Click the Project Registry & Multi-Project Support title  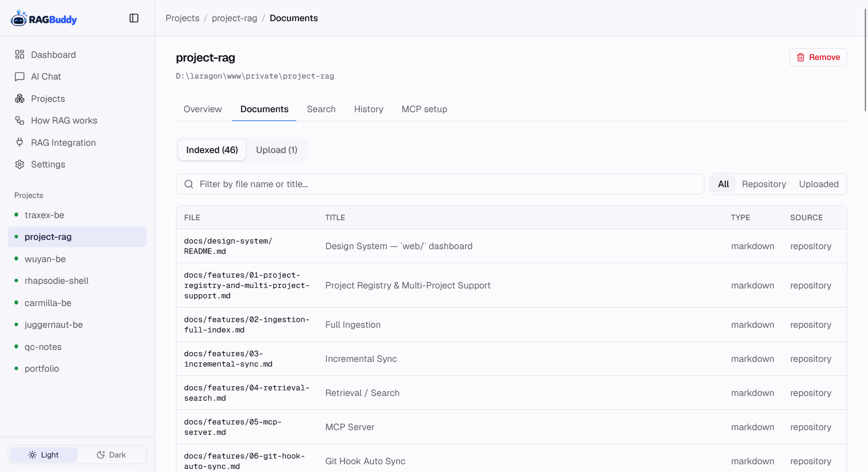(408, 285)
